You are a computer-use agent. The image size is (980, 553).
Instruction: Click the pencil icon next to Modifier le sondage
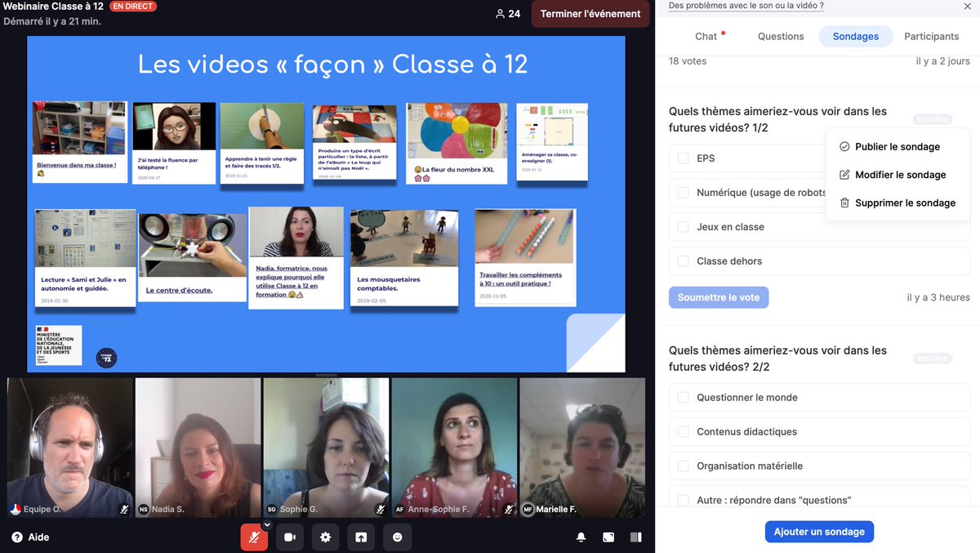pyautogui.click(x=844, y=175)
